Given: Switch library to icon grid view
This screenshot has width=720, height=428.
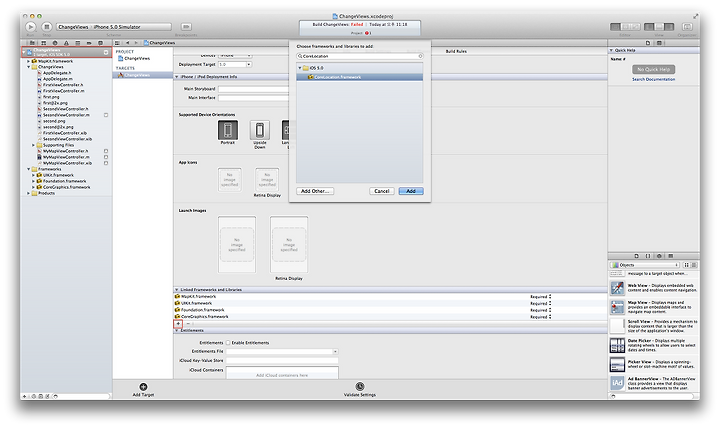Looking at the screenshot, I should (686, 265).
